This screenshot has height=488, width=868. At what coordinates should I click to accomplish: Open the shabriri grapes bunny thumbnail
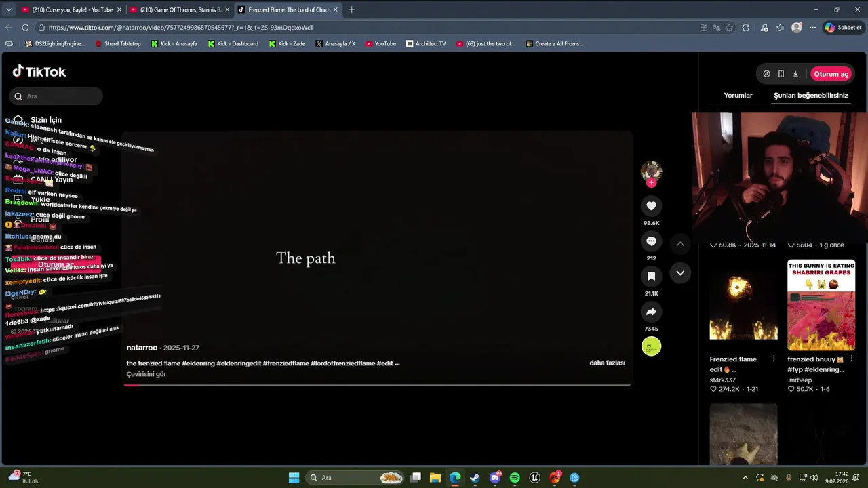click(x=821, y=305)
